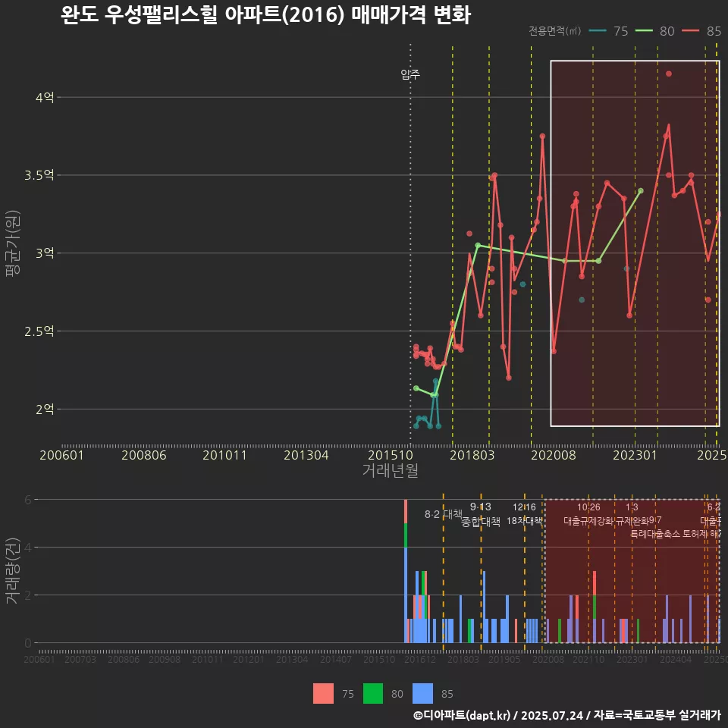Click the red 75 swatch in bottom legend
The width and height of the screenshot is (728, 728).
coord(323,694)
